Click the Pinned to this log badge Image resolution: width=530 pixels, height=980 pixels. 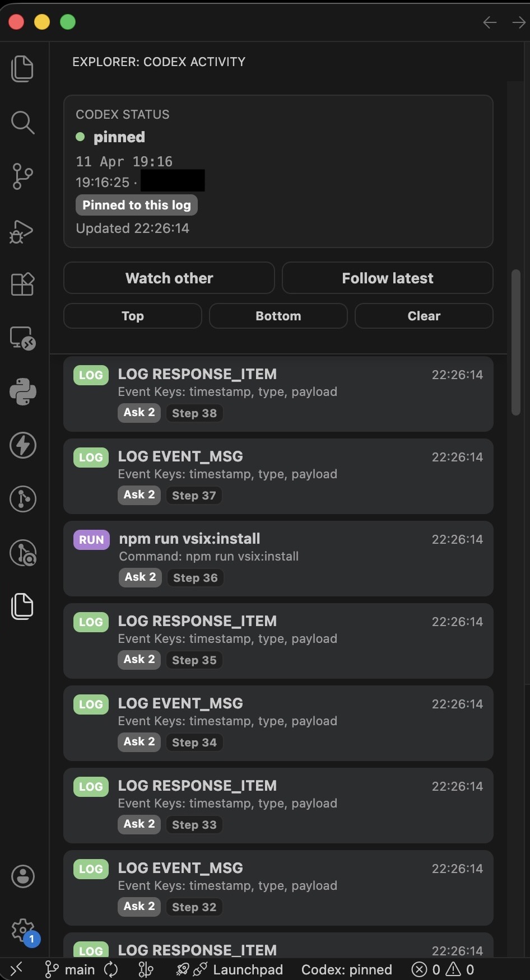pos(136,205)
